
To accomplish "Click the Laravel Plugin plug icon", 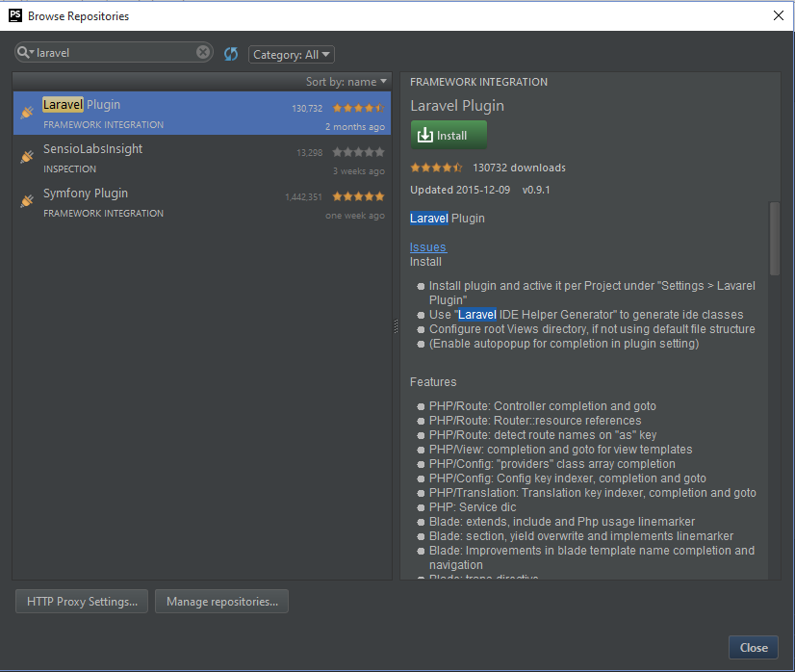I will coord(27,113).
